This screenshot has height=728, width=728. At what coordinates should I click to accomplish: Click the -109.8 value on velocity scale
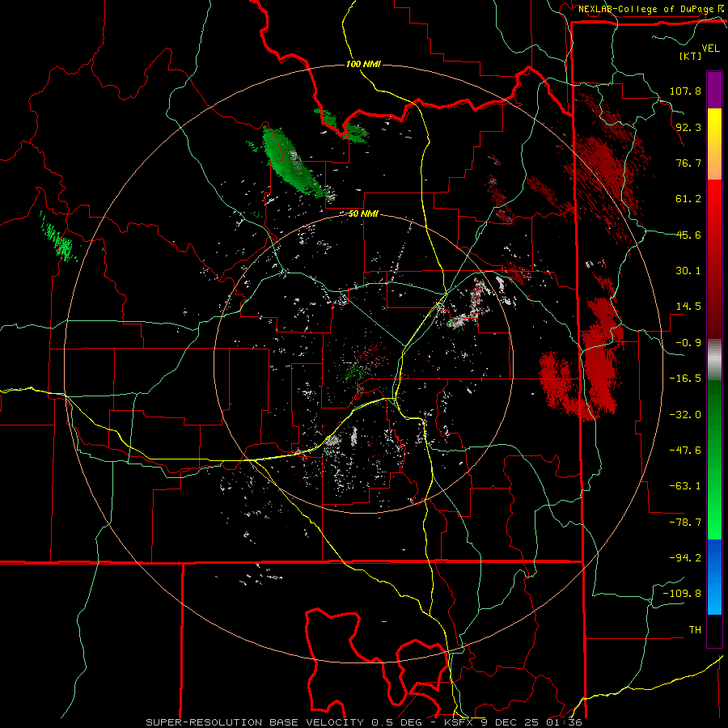tap(682, 594)
